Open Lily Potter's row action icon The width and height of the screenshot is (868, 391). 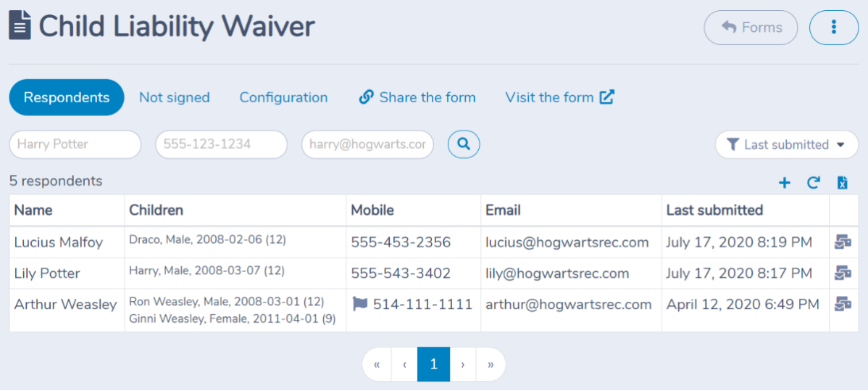[843, 273]
